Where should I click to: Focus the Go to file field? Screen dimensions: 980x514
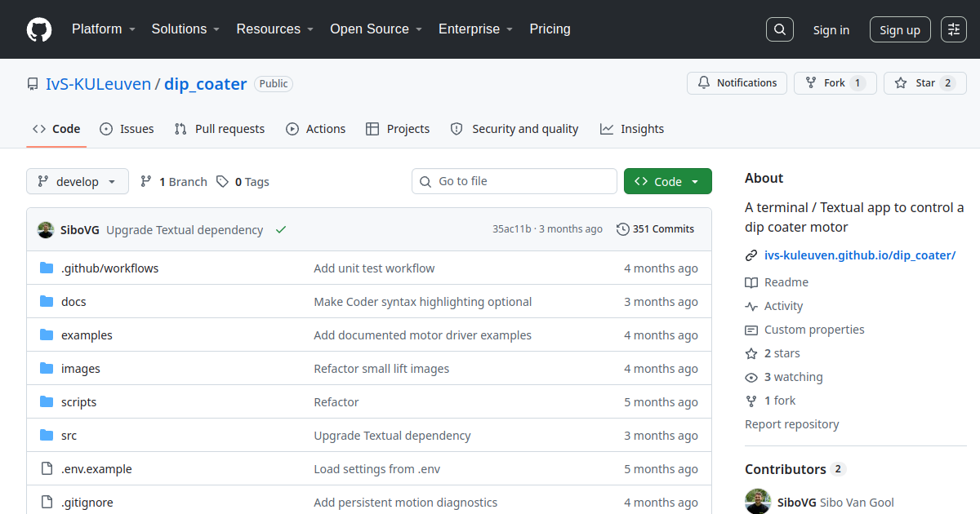click(x=514, y=181)
